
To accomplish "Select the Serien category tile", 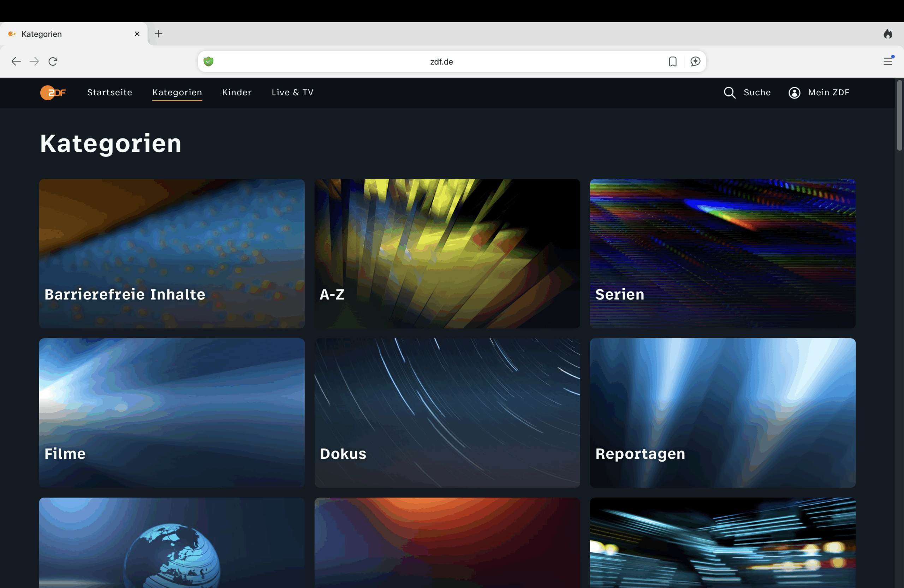I will click(722, 253).
